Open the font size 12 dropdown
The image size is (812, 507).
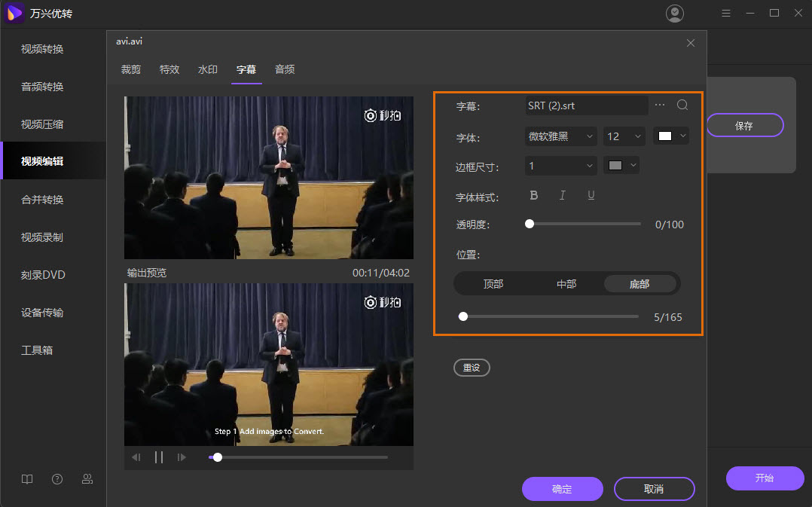[x=624, y=136]
